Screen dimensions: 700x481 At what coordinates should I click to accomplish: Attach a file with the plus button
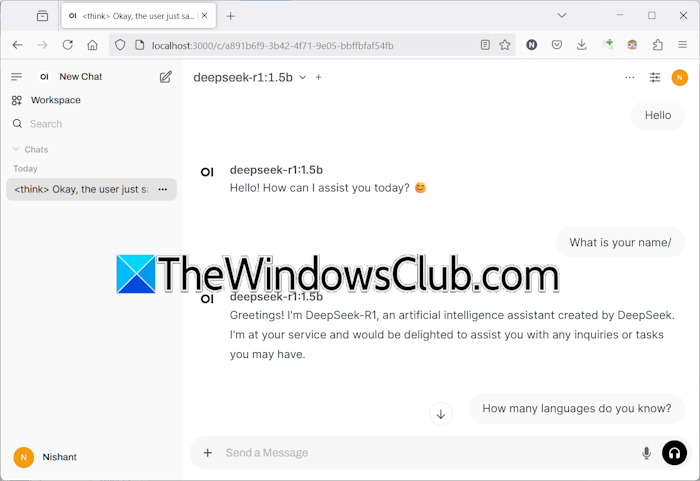[x=208, y=452]
